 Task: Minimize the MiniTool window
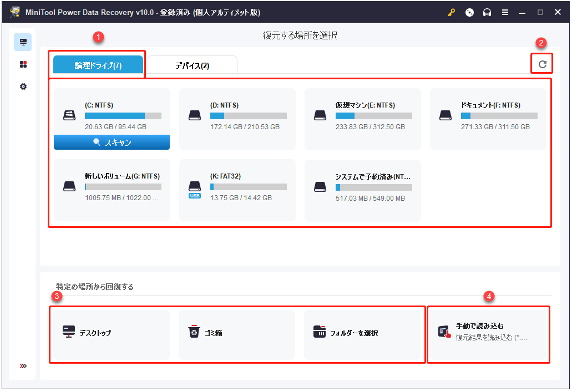click(523, 12)
